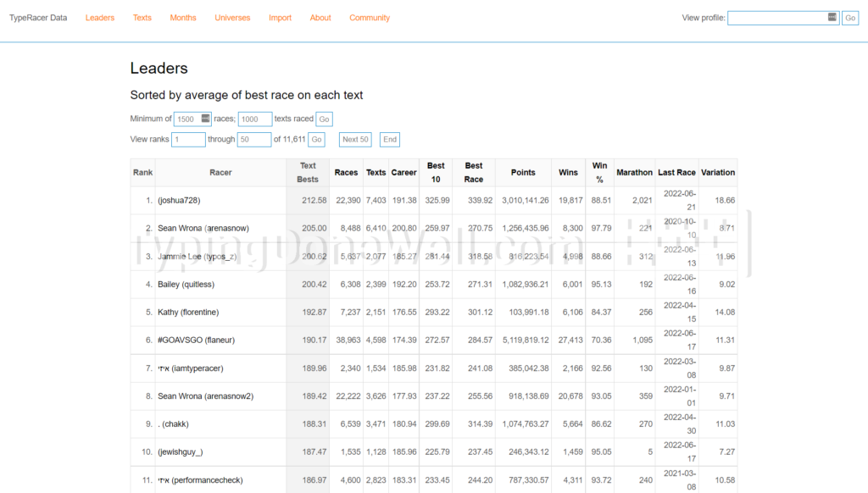Image resolution: width=868 pixels, height=493 pixels.
Task: Jump to End of rankings
Action: [390, 140]
